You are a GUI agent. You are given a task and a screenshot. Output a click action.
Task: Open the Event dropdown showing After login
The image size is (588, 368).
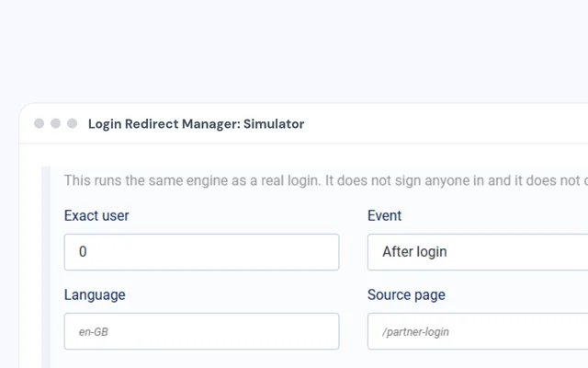click(478, 252)
